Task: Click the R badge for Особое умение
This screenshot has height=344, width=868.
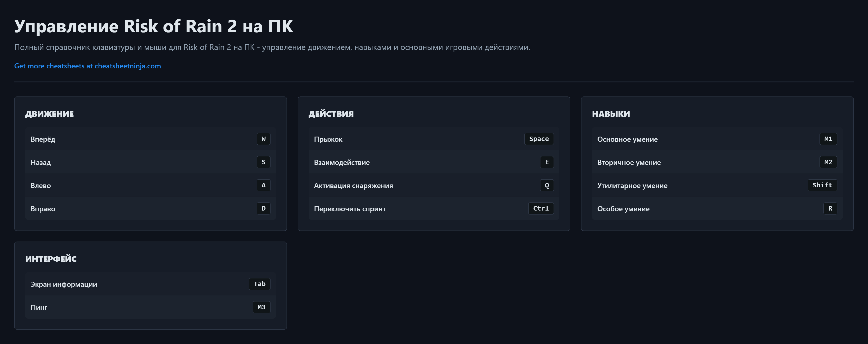Action: [x=830, y=209]
